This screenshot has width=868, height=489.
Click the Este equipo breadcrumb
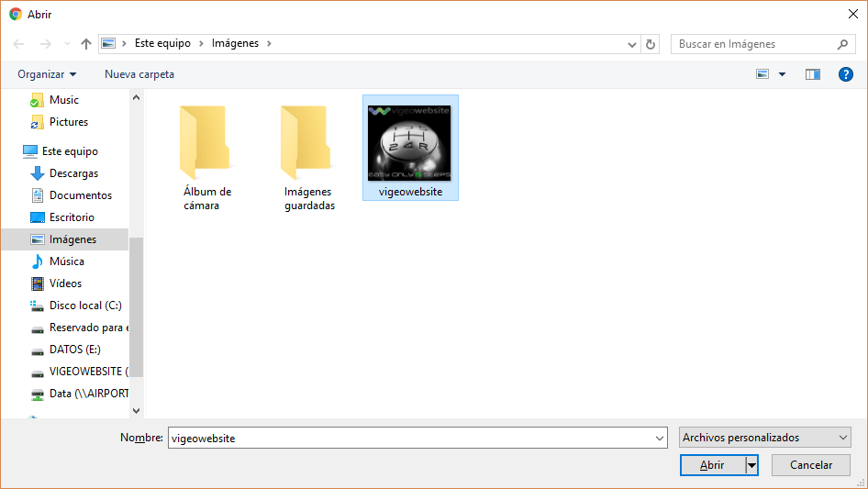[x=162, y=43]
